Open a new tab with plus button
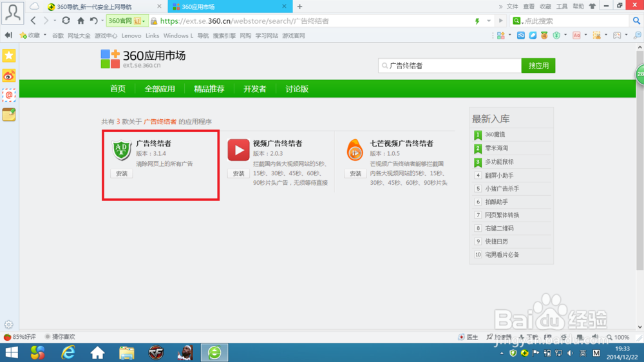The width and height of the screenshot is (644, 362). click(300, 6)
